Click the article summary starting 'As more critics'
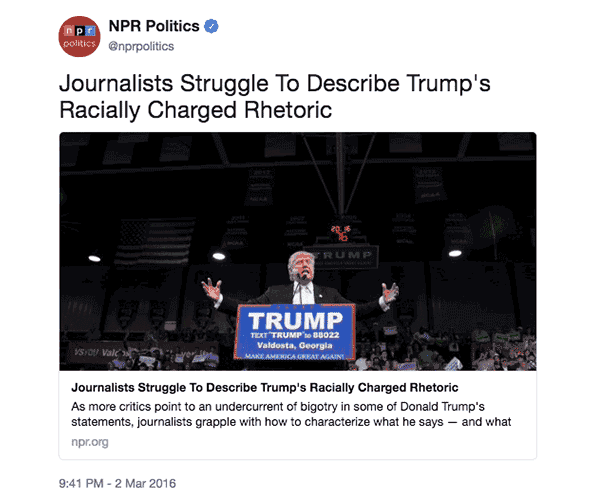 click(291, 414)
